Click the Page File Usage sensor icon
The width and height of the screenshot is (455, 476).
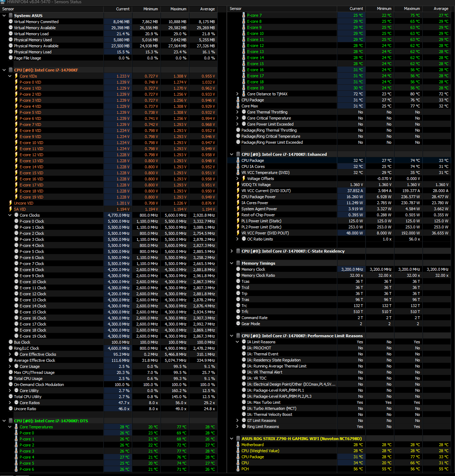[11, 58]
